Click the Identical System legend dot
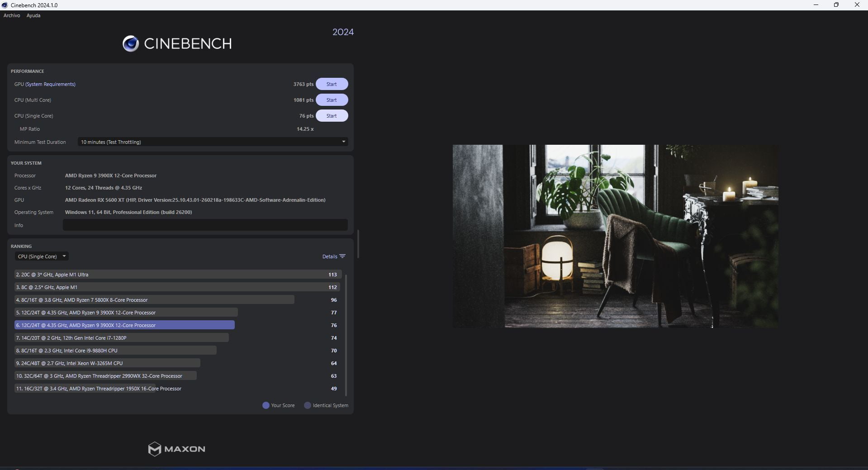868x470 pixels. (x=308, y=405)
